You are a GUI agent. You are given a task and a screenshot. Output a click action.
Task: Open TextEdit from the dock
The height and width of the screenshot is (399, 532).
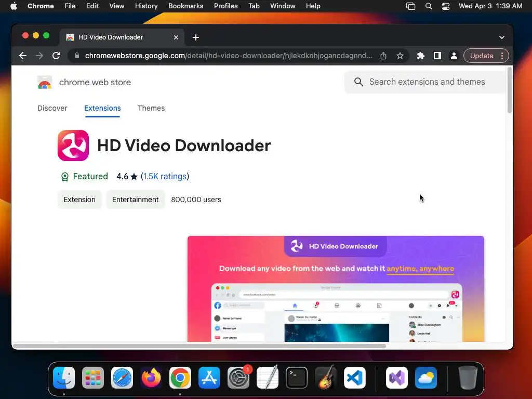(x=268, y=378)
